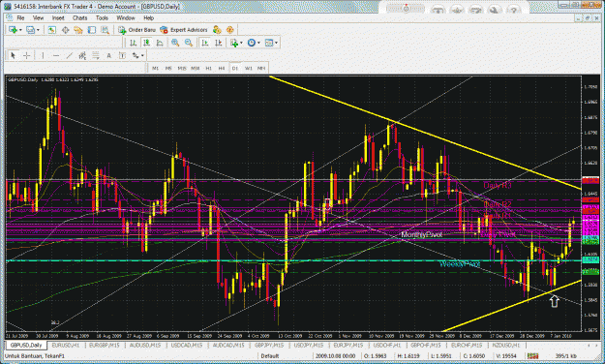Switch to the EURUSD,H1 chart tab
This screenshot has width=605, height=364.
click(x=66, y=345)
